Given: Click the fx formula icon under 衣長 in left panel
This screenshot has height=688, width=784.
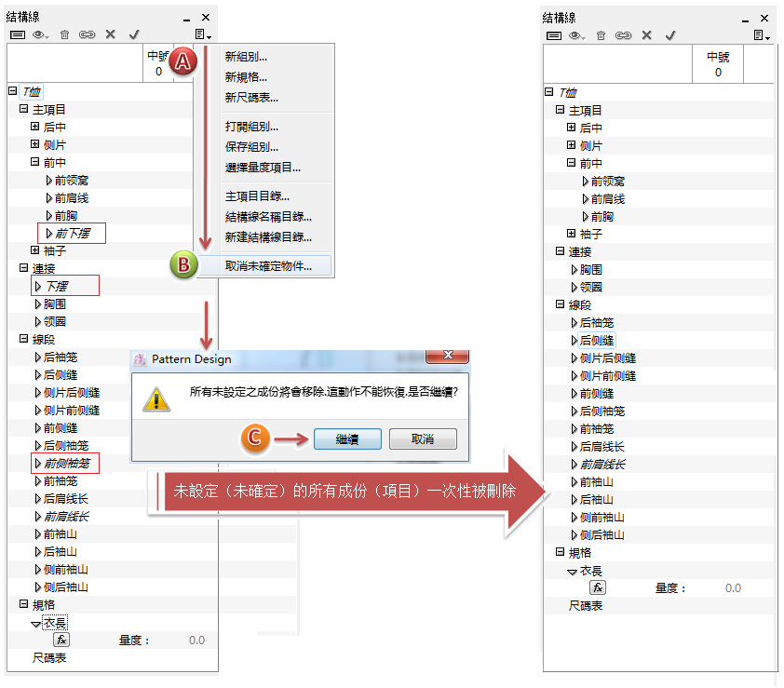Looking at the screenshot, I should click(61, 640).
